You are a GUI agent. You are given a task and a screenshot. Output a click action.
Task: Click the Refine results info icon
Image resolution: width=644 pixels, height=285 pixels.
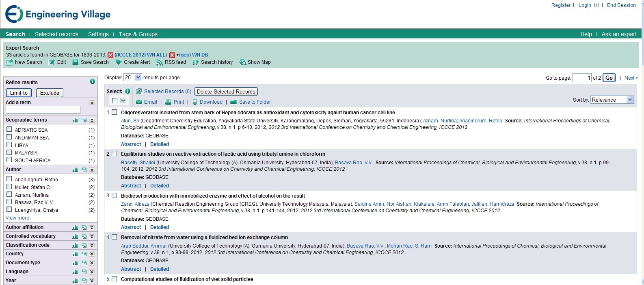pos(92,81)
